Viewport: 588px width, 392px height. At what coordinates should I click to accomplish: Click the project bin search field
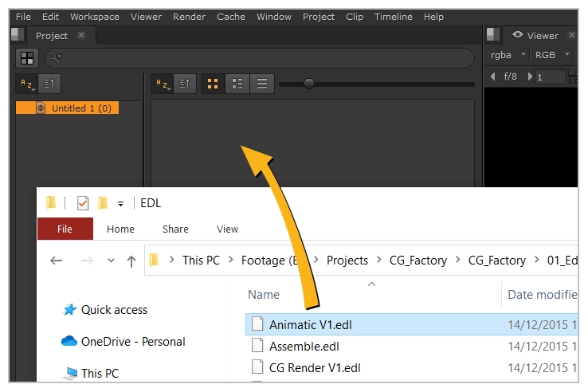coord(263,58)
